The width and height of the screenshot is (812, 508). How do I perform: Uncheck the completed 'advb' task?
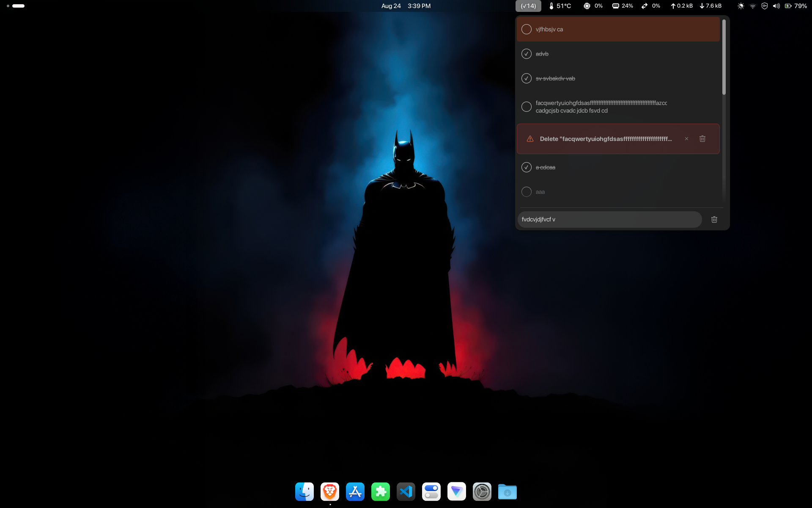point(527,54)
